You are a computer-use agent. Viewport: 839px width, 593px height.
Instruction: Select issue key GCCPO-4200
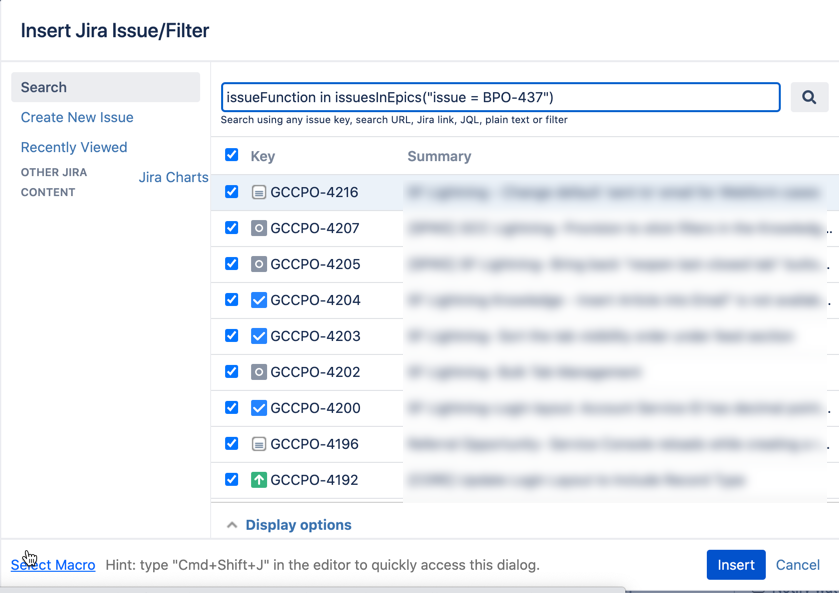coord(315,408)
